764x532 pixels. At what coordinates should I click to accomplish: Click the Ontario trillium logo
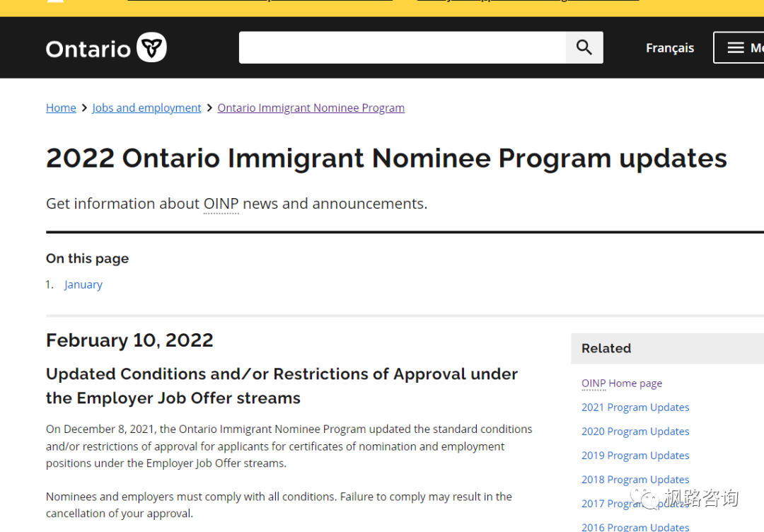[x=106, y=47]
